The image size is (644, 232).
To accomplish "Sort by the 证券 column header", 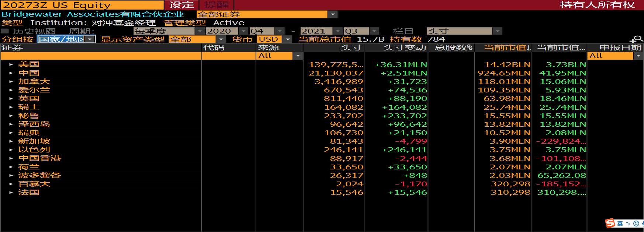I will [x=101, y=48].
